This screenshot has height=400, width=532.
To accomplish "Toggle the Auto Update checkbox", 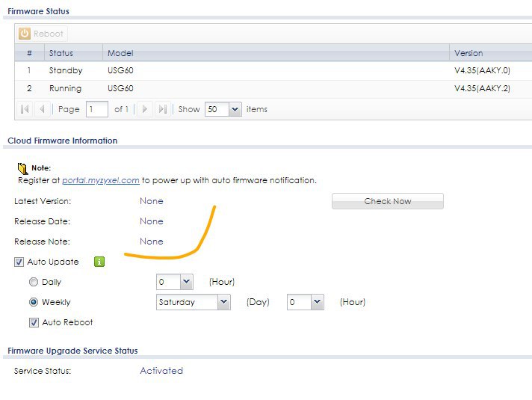I will click(19, 262).
